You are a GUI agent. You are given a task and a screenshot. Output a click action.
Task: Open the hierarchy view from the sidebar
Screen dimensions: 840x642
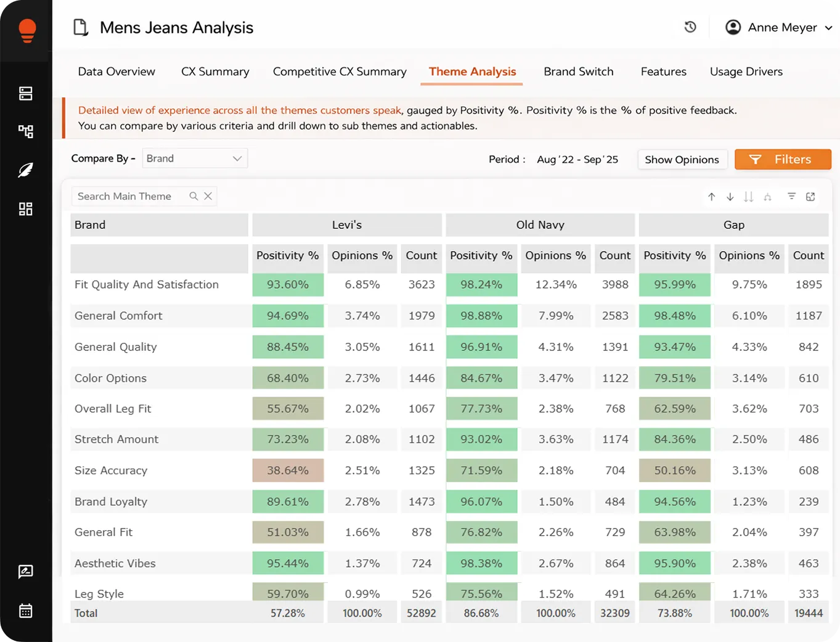pos(25,131)
